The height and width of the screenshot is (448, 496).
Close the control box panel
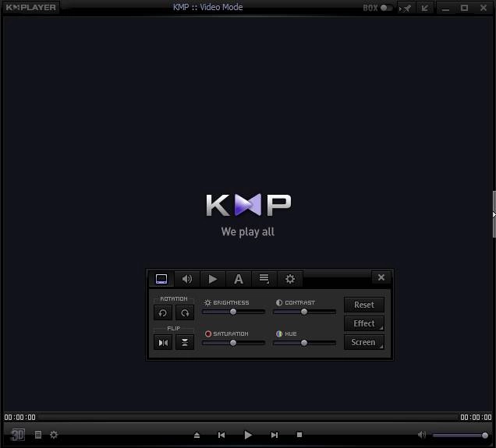coord(381,277)
